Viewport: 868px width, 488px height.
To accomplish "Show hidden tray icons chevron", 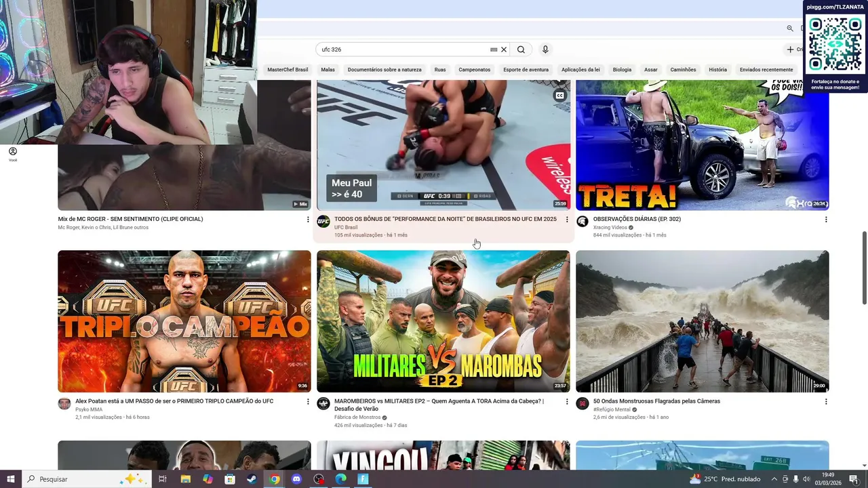I will 774,479.
